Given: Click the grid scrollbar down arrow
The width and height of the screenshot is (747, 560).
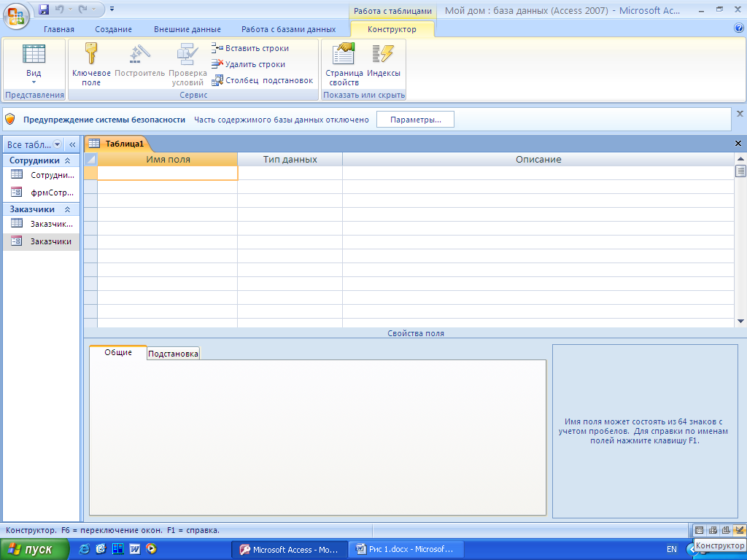Looking at the screenshot, I should click(x=740, y=322).
